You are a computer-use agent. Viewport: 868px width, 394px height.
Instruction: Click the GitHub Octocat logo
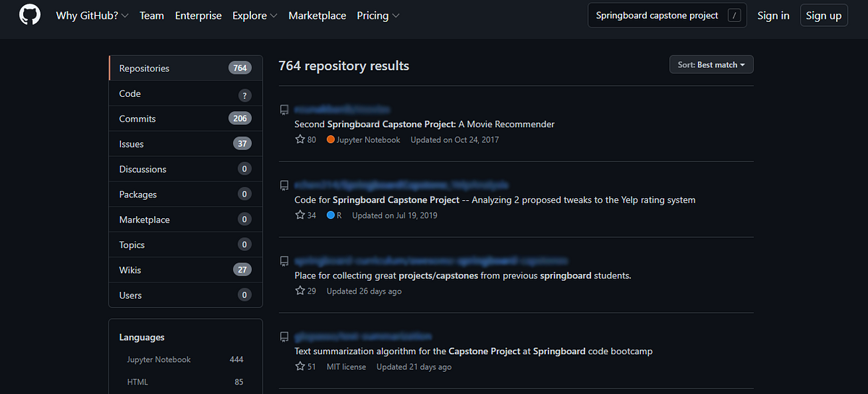30,15
